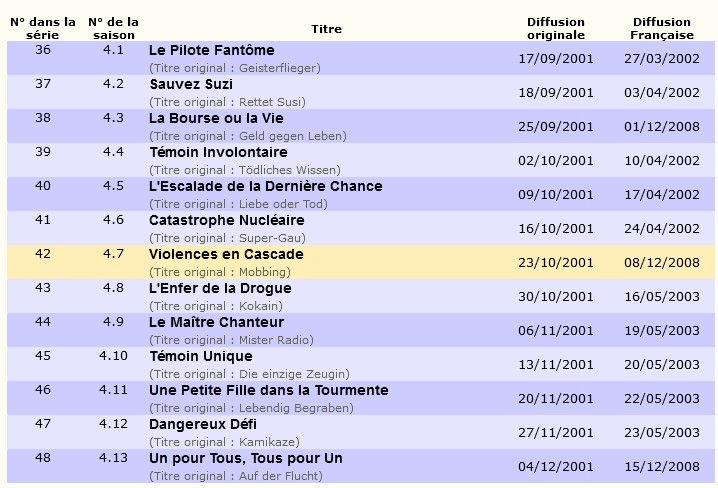Image resolution: width=718 pixels, height=488 pixels.
Task: Click the Diffusion Française column header
Action: 661,28
